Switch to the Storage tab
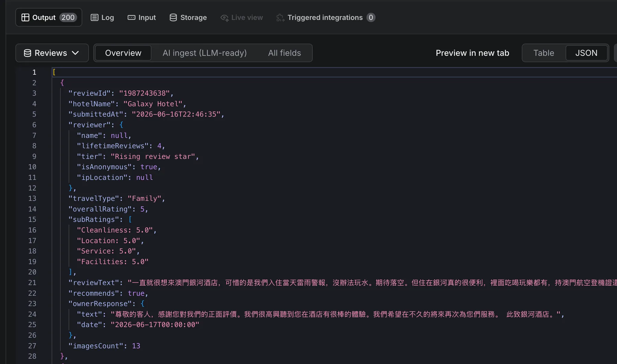Image resolution: width=617 pixels, height=364 pixels. coord(188,17)
